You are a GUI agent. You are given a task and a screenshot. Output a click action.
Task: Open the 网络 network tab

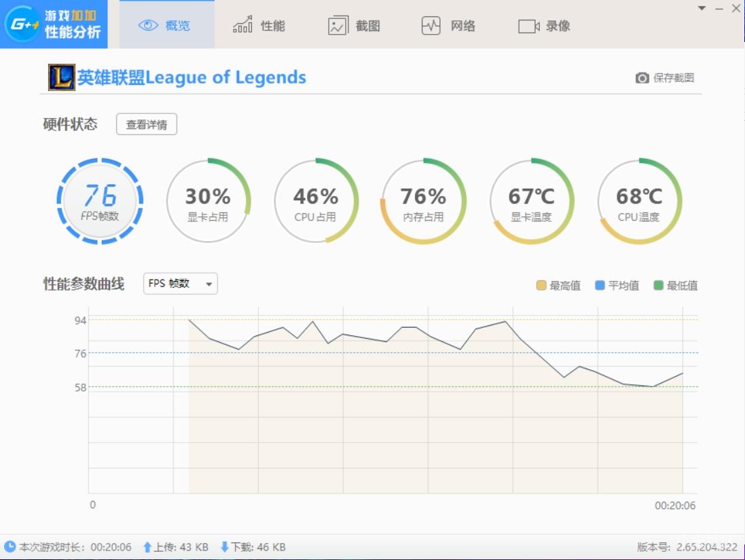tap(448, 26)
